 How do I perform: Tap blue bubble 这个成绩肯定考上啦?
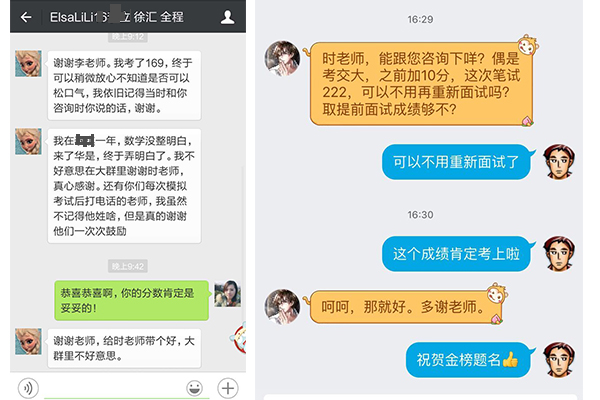coord(456,254)
